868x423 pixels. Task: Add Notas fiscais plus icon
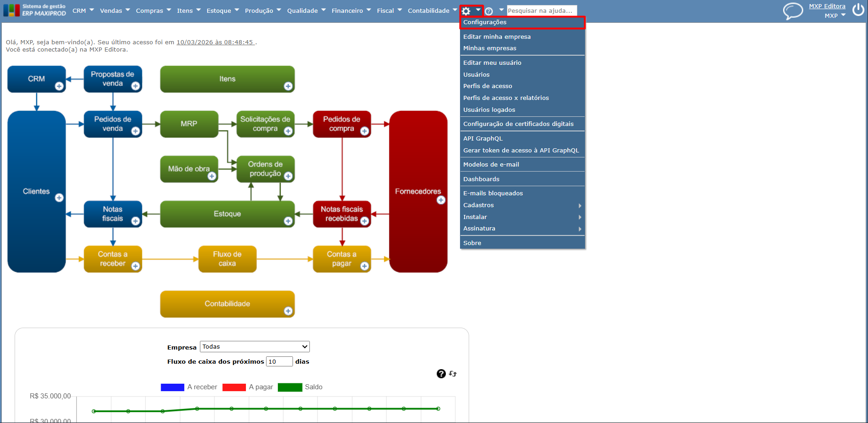point(136,221)
